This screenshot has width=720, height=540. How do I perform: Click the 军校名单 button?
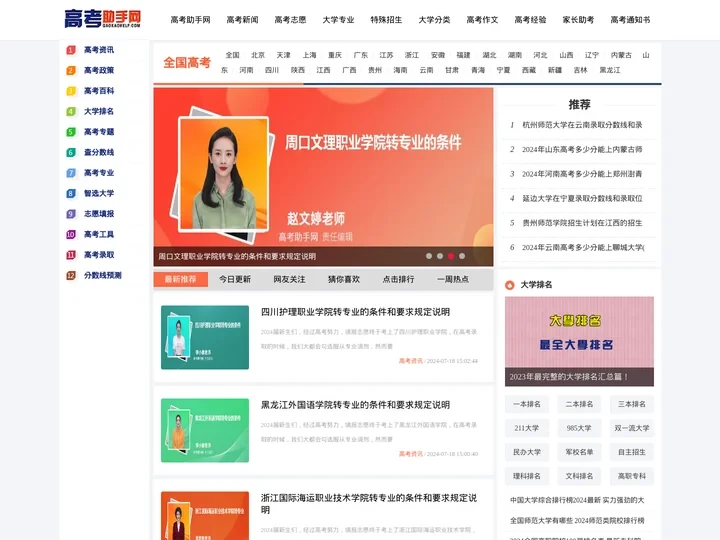coord(579,452)
